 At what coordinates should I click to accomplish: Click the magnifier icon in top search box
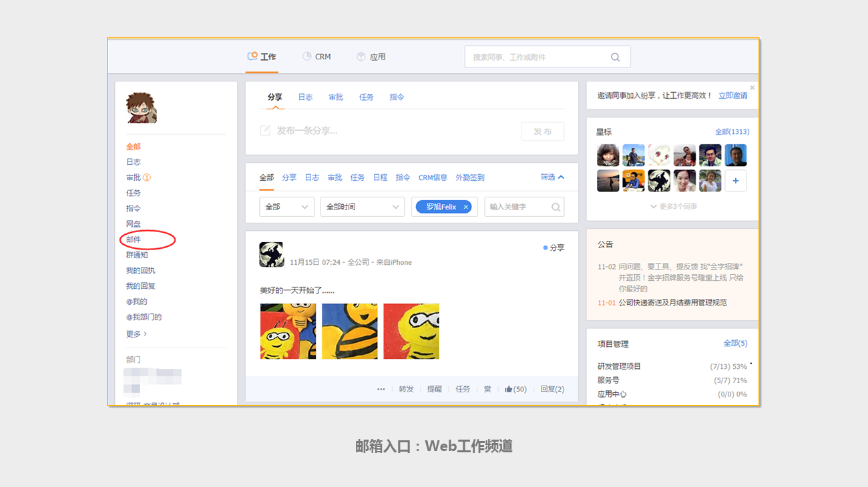(616, 57)
